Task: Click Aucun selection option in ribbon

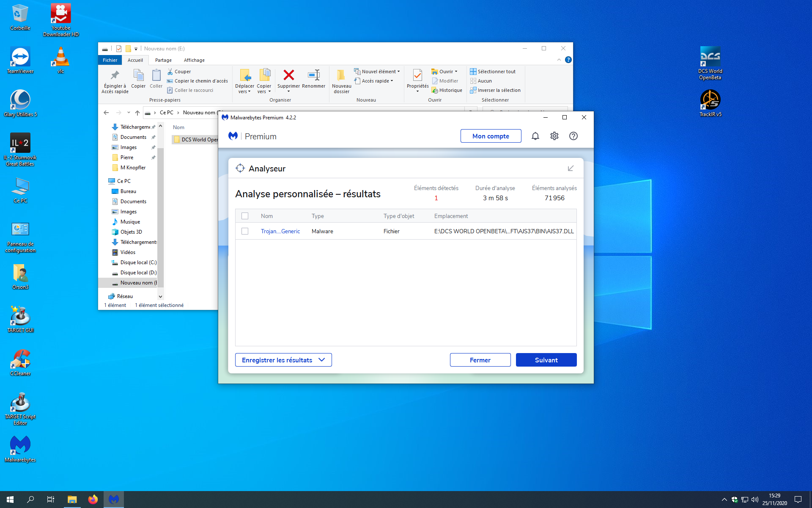Action: [x=481, y=81]
